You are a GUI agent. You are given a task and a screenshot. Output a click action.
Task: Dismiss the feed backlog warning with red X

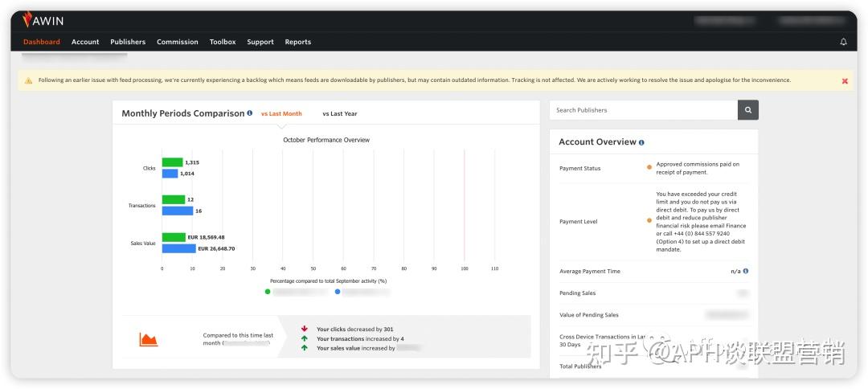point(845,81)
